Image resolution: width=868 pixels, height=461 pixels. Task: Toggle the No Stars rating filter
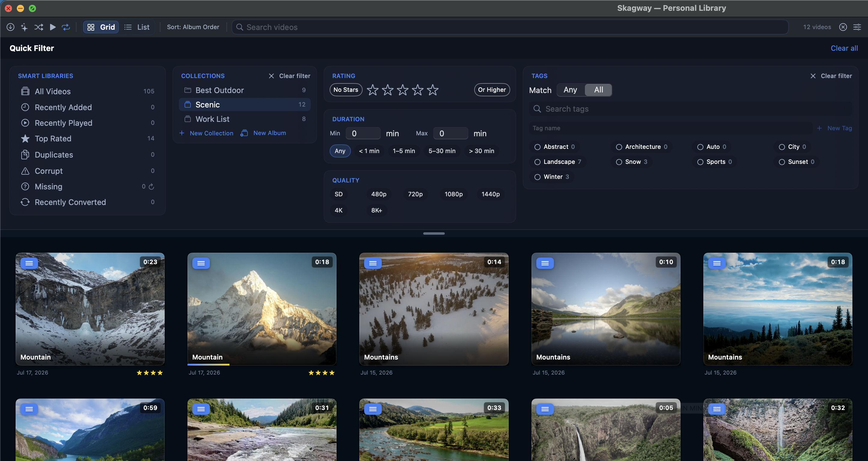click(346, 90)
